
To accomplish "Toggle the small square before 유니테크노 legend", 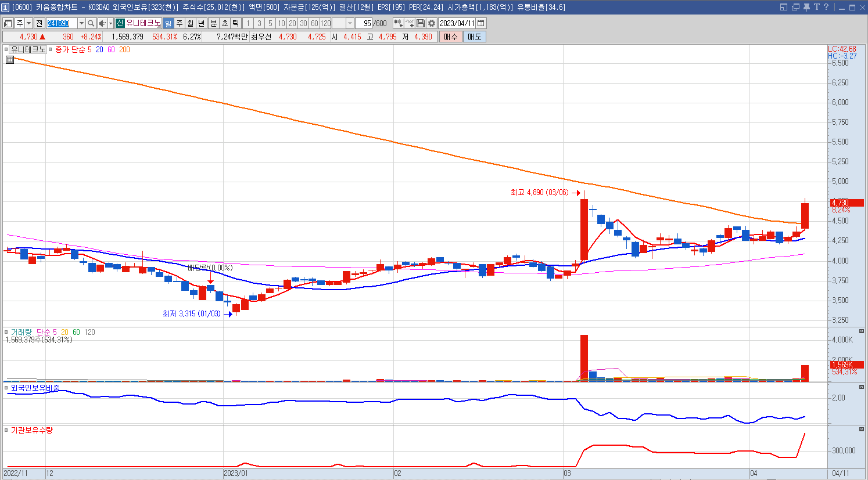I will point(6,49).
